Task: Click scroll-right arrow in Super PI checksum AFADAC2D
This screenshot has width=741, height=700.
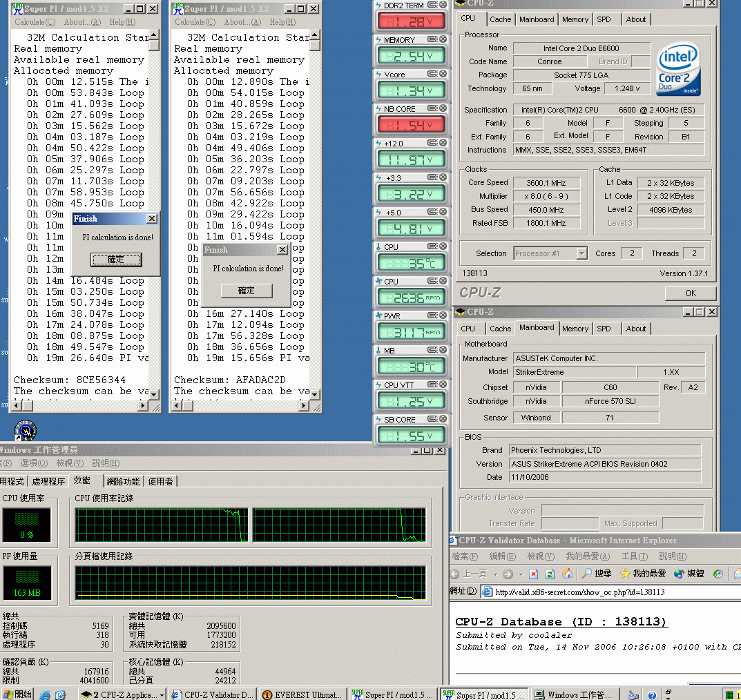Action: [x=304, y=405]
